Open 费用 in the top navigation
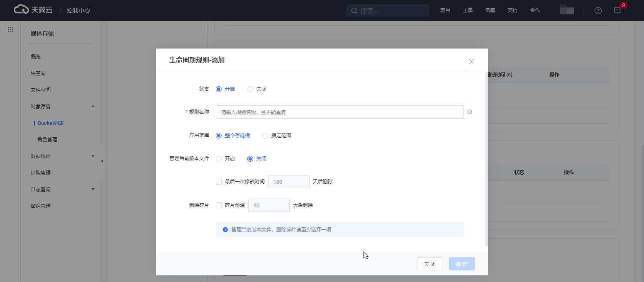This screenshot has width=644, height=282. (445, 10)
